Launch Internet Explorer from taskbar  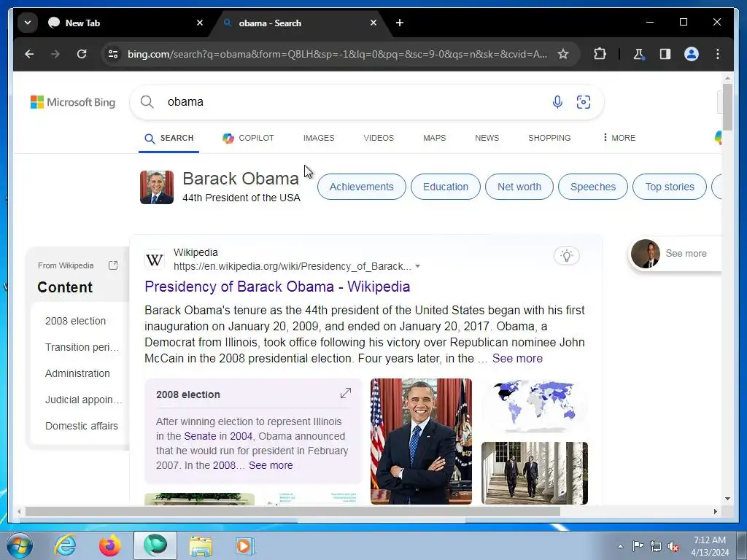click(65, 545)
